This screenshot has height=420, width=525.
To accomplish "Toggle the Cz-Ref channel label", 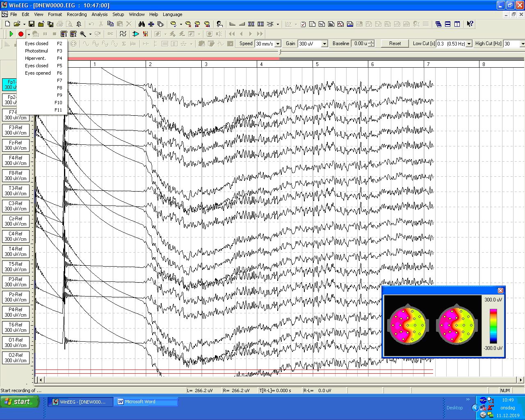I will pos(16,221).
